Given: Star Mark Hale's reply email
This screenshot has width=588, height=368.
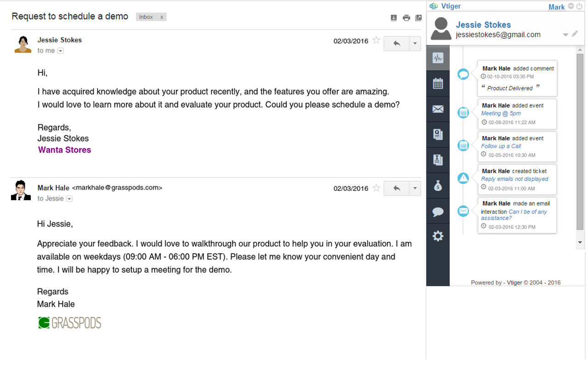Looking at the screenshot, I should point(376,188).
